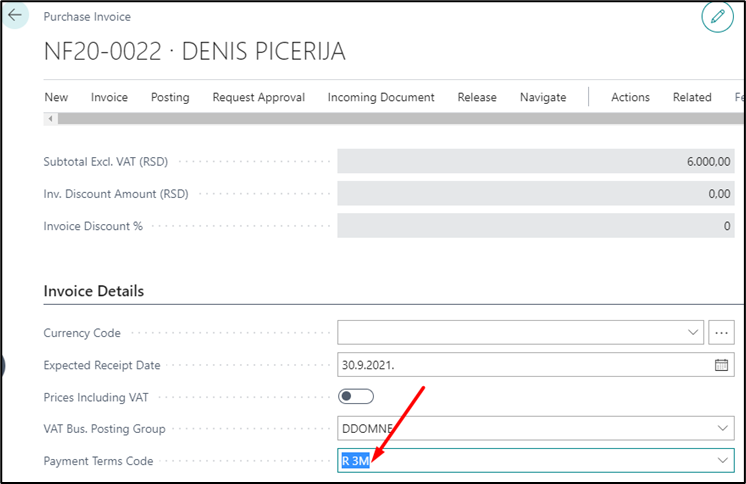The image size is (746, 484).
Task: Open the Posting menu
Action: coord(170,97)
